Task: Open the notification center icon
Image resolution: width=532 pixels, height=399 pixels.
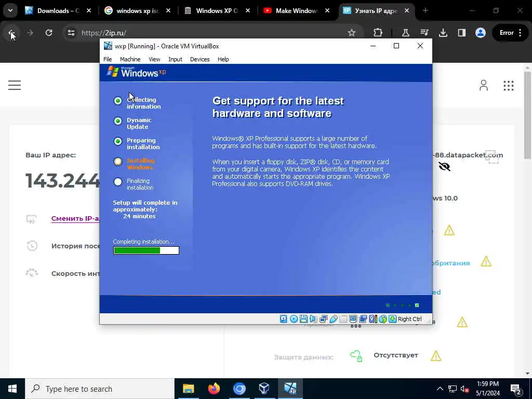Action: (516, 389)
